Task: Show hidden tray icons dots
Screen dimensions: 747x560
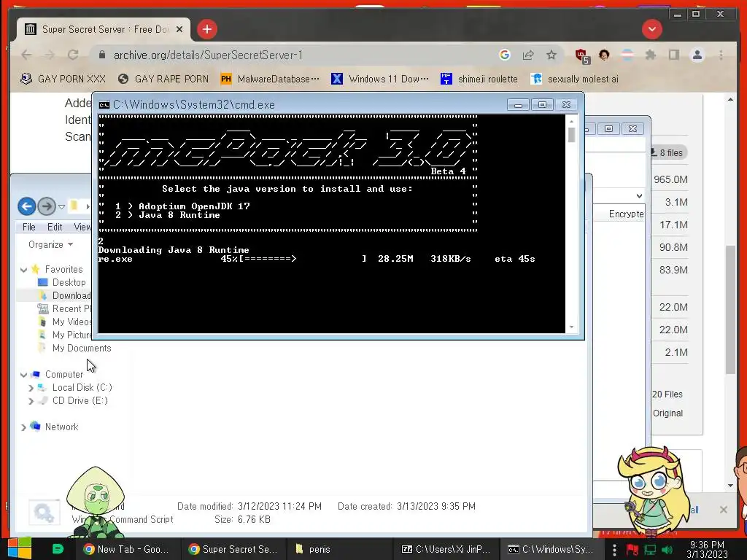Action: tap(614, 550)
